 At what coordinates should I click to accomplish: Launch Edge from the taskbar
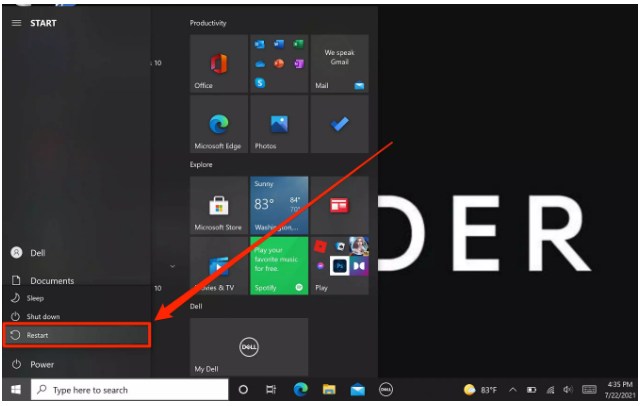tap(301, 390)
